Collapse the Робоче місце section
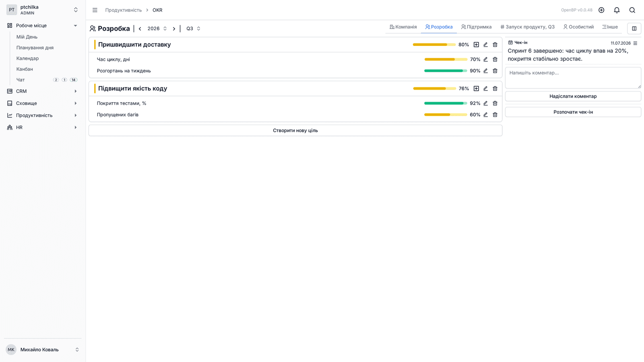The height and width of the screenshot is (362, 644). [43, 25]
